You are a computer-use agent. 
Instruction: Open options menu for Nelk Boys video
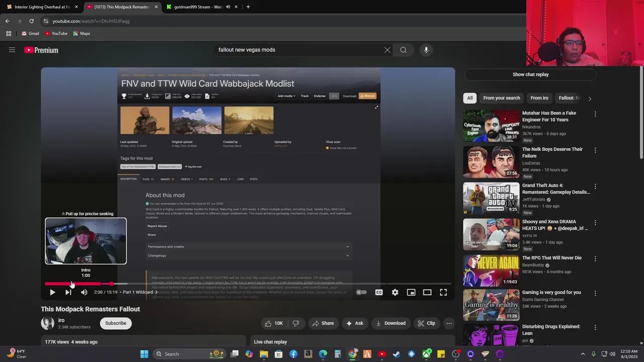(x=595, y=150)
